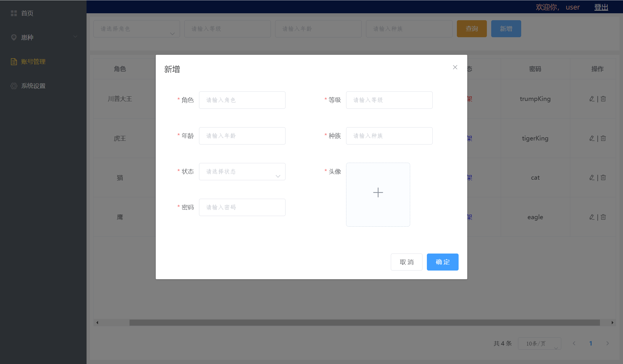Viewport: 623px width, 364px height.
Task: Click the 新增 add button in toolbar
Action: click(x=506, y=29)
